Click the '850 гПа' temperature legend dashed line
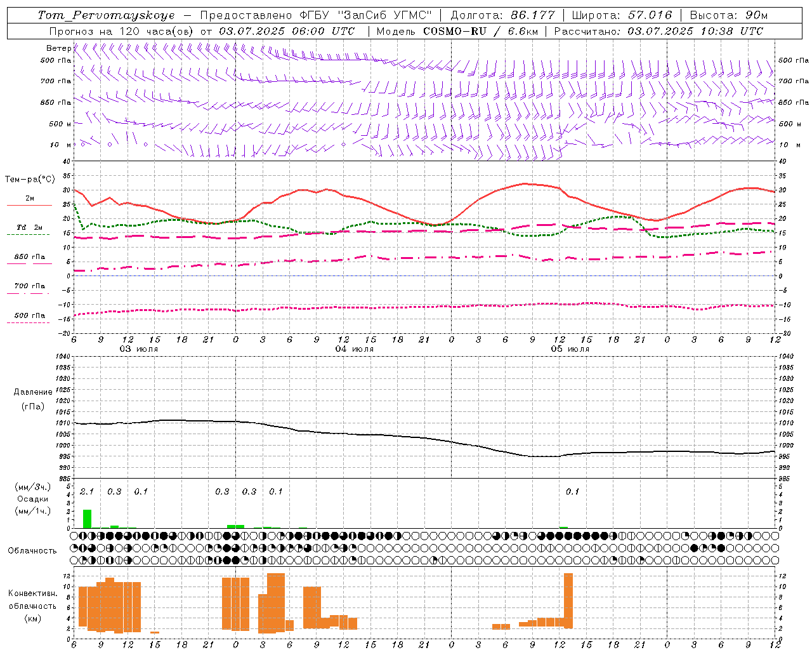Image resolution: width=812 pixels, height=650 pixels. pyautogui.click(x=29, y=263)
